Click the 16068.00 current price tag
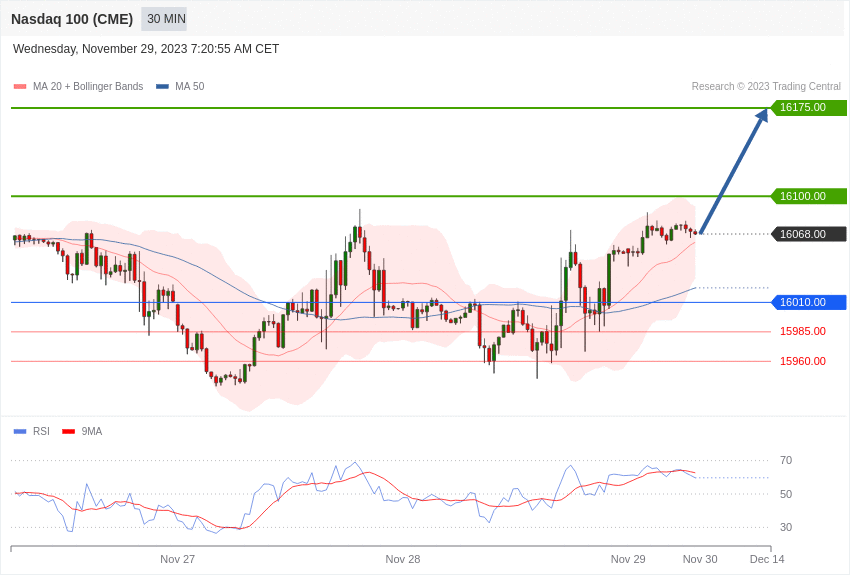 [809, 234]
